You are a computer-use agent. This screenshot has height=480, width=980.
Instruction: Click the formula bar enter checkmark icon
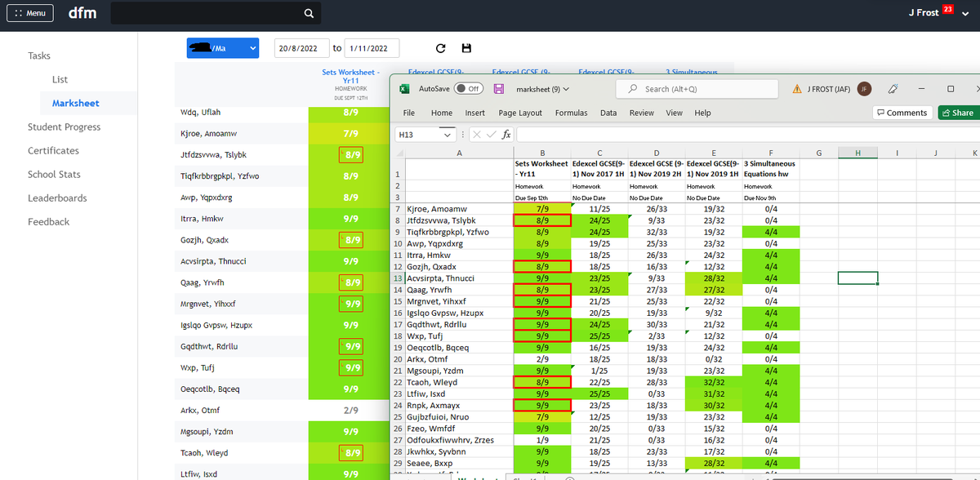click(x=491, y=135)
